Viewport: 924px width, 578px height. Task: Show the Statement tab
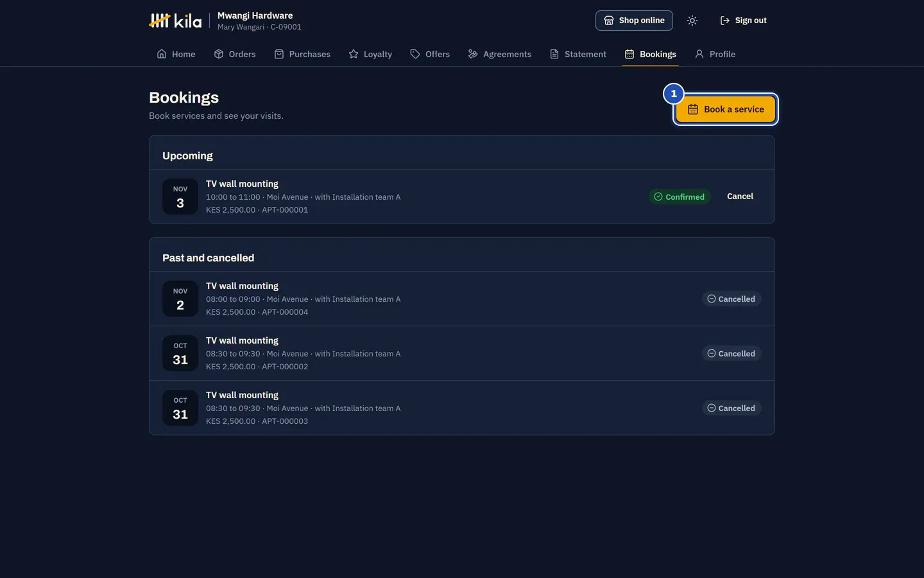click(x=578, y=54)
